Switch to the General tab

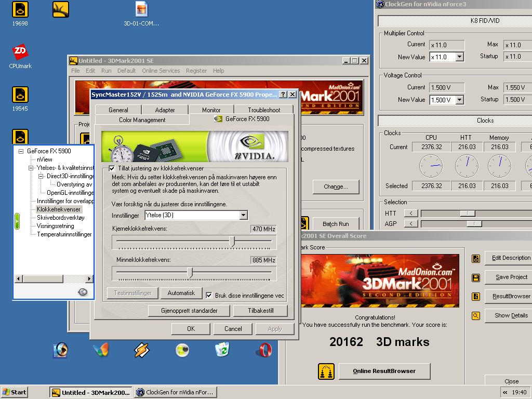(x=118, y=110)
